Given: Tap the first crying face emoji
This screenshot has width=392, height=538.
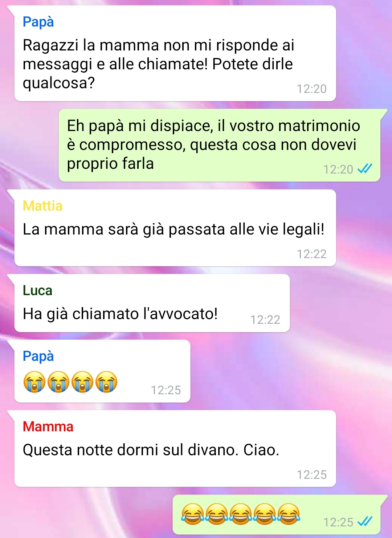Looking at the screenshot, I should [34, 382].
